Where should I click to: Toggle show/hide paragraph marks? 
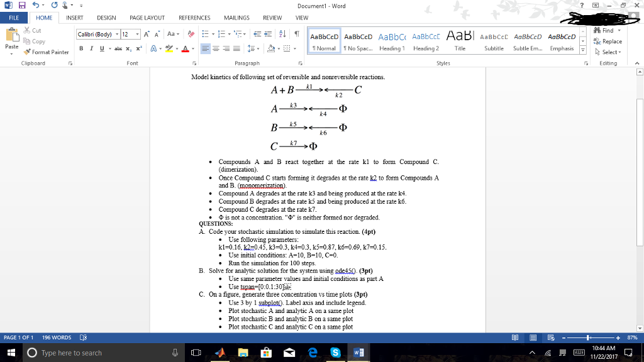pyautogui.click(x=296, y=33)
